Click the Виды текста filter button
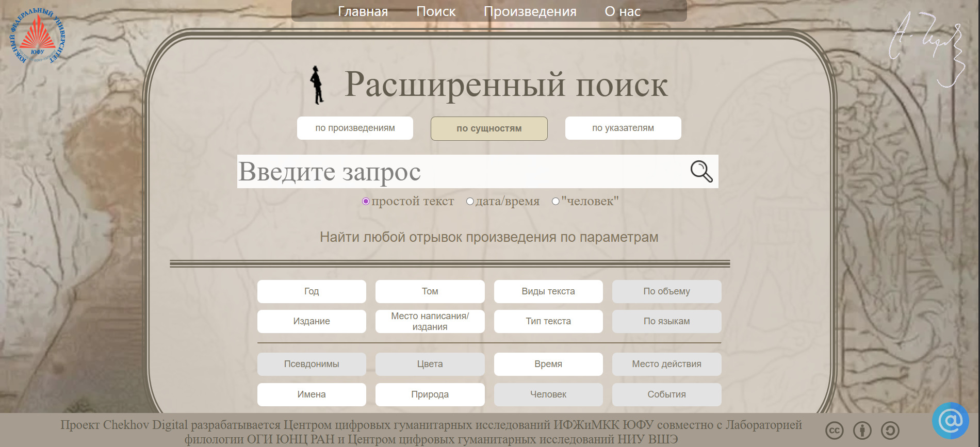Image resolution: width=980 pixels, height=447 pixels. coord(548,291)
